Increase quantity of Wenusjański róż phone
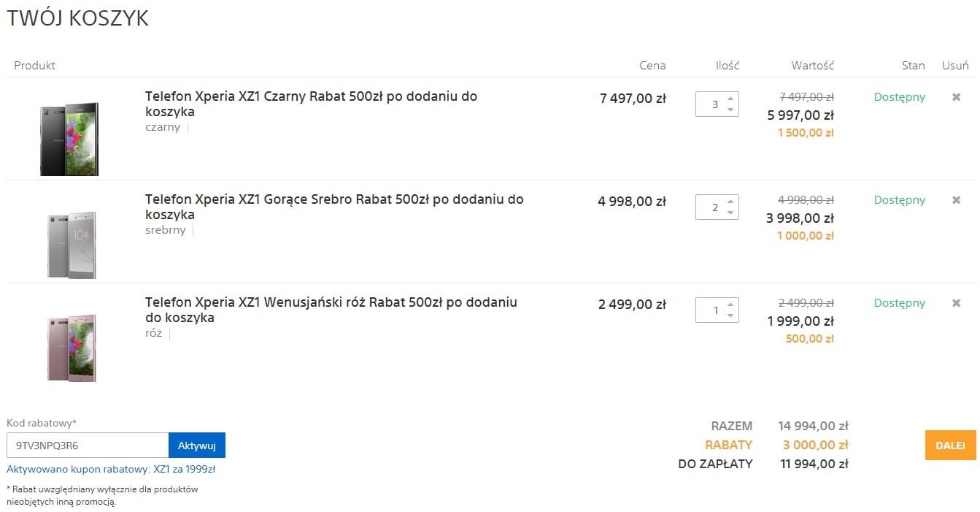 point(730,305)
